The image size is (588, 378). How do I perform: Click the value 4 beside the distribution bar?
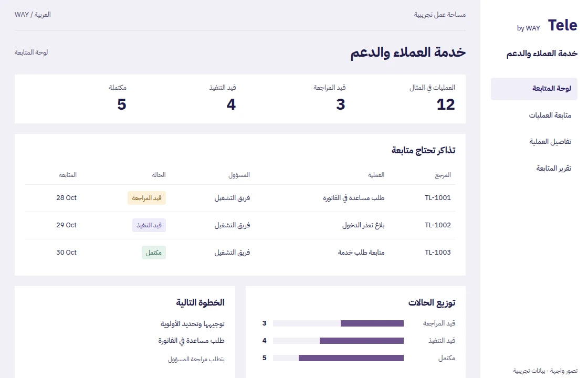coord(265,341)
